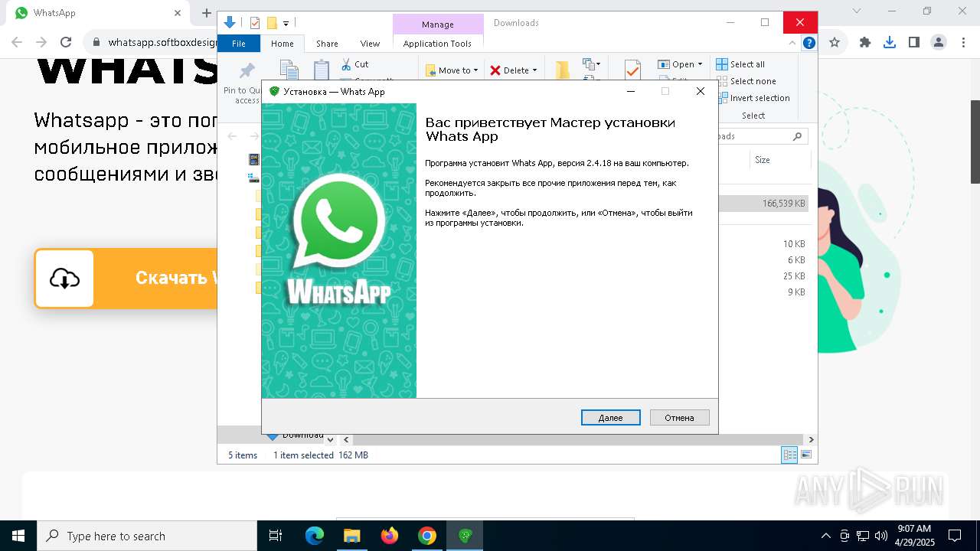Toggle Chrome side panel icon
This screenshot has height=551, width=980.
pyautogui.click(x=914, y=43)
